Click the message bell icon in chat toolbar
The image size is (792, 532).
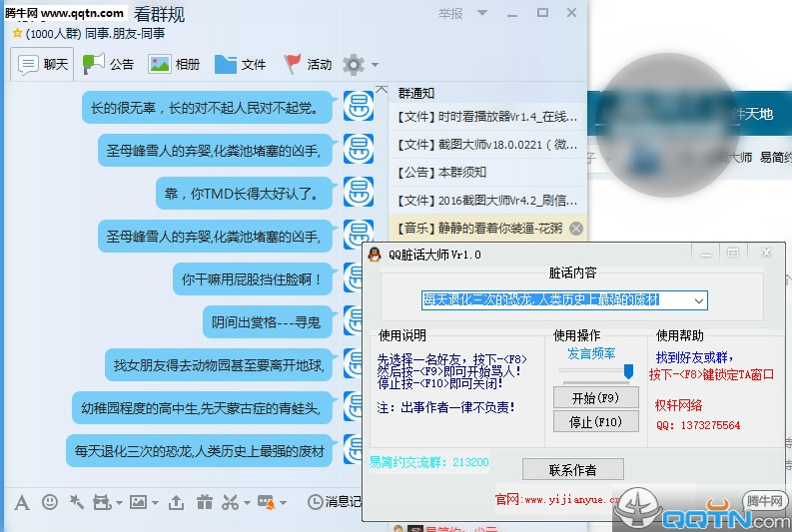267,502
